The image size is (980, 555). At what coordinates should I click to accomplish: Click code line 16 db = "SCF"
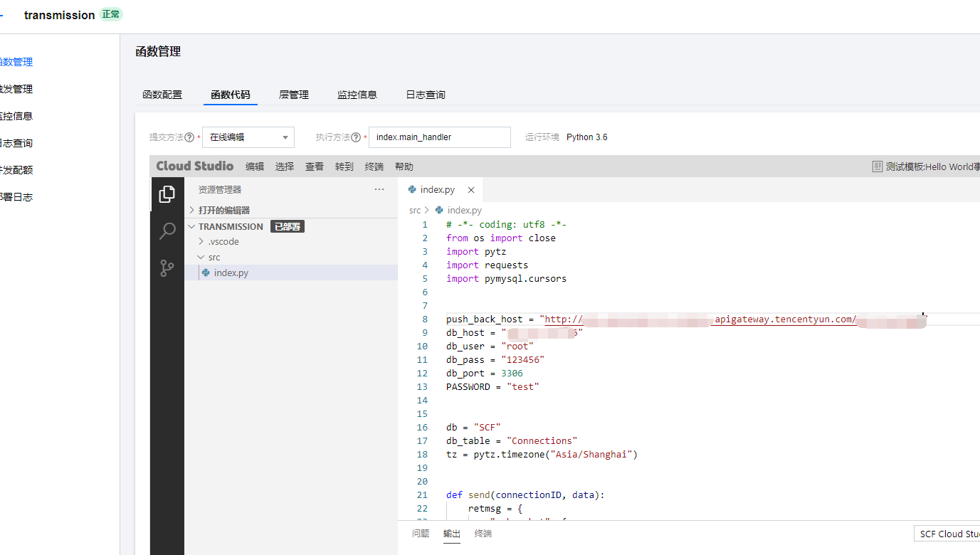(x=473, y=427)
